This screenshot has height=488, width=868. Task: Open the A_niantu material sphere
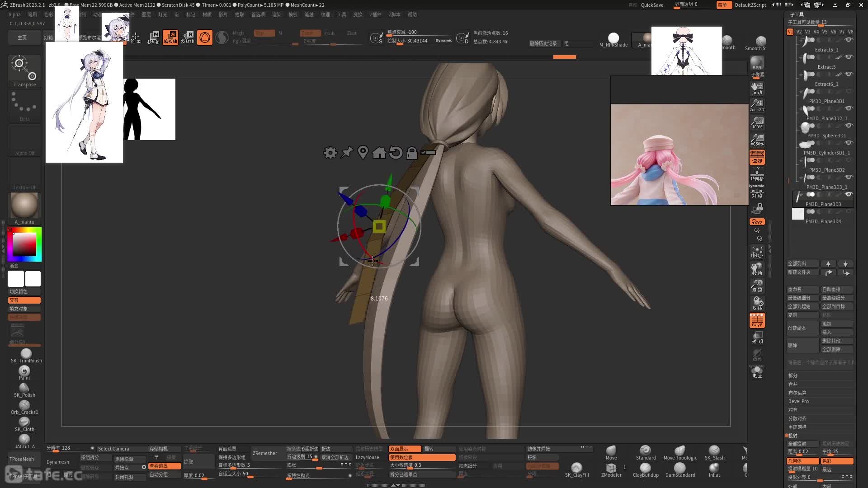tap(24, 208)
